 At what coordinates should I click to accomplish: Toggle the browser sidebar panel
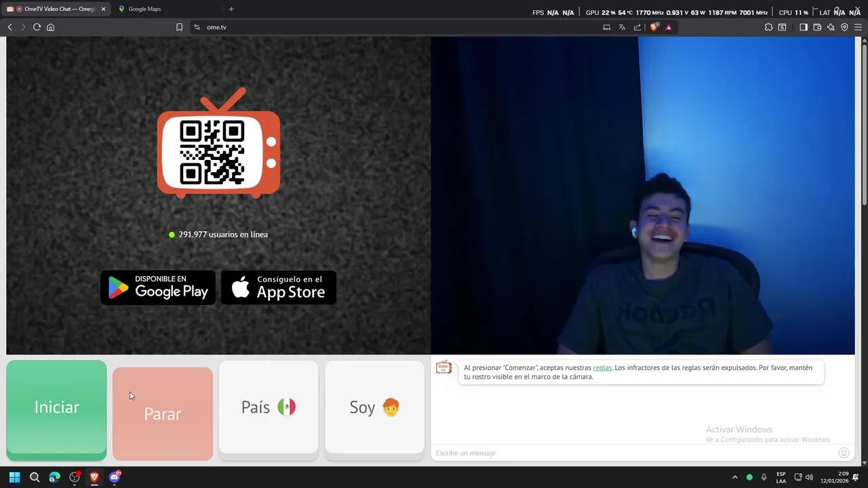(804, 27)
